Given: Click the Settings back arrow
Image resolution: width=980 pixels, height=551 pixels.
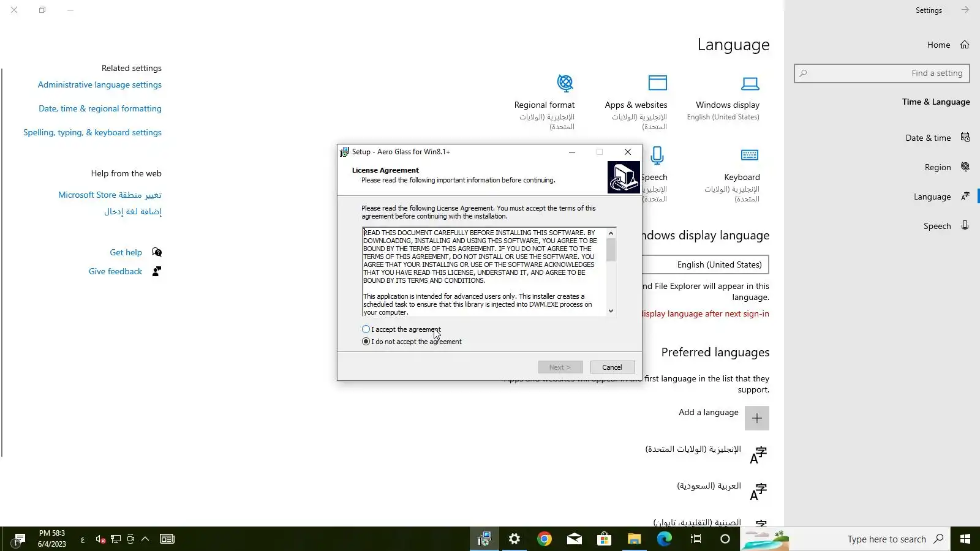Looking at the screenshot, I should [x=965, y=10].
